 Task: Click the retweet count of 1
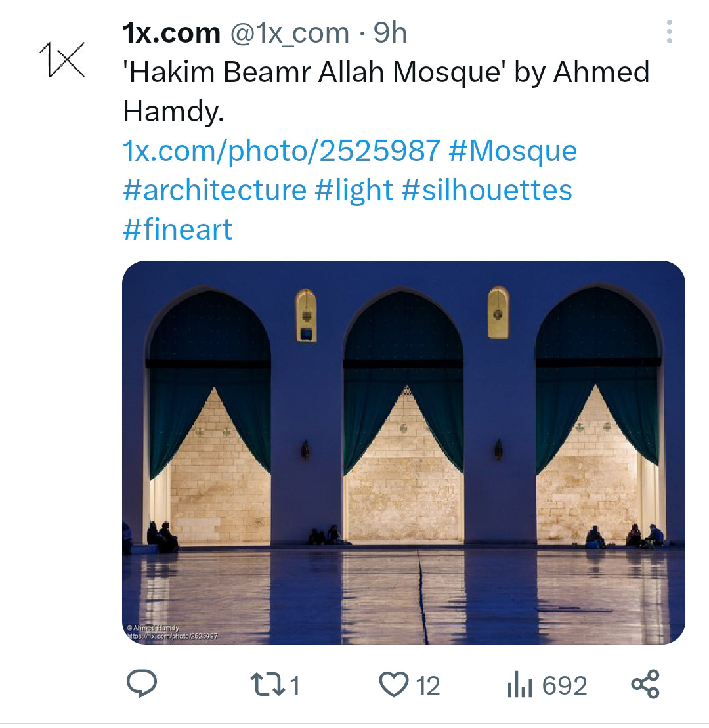tap(295, 685)
